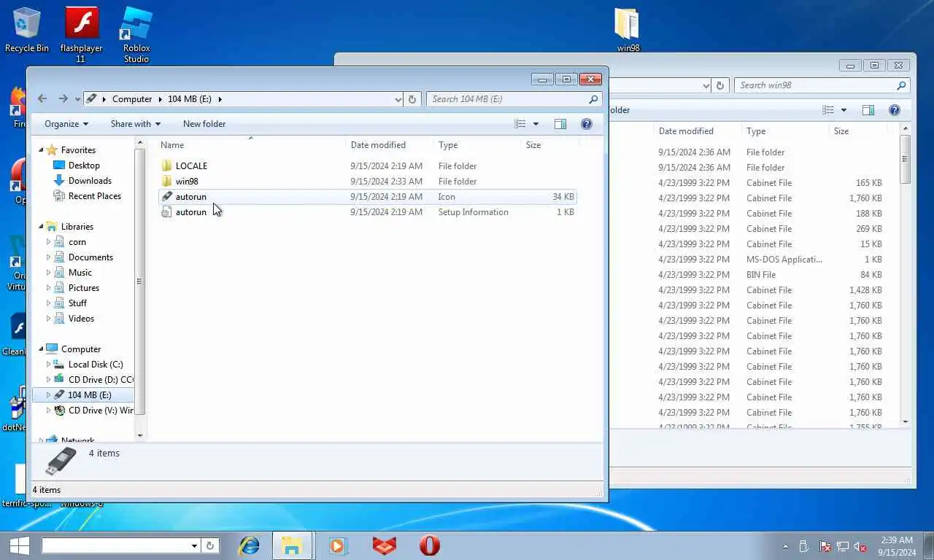Open the Organize dropdown menu
The width and height of the screenshot is (934, 560).
coord(66,124)
